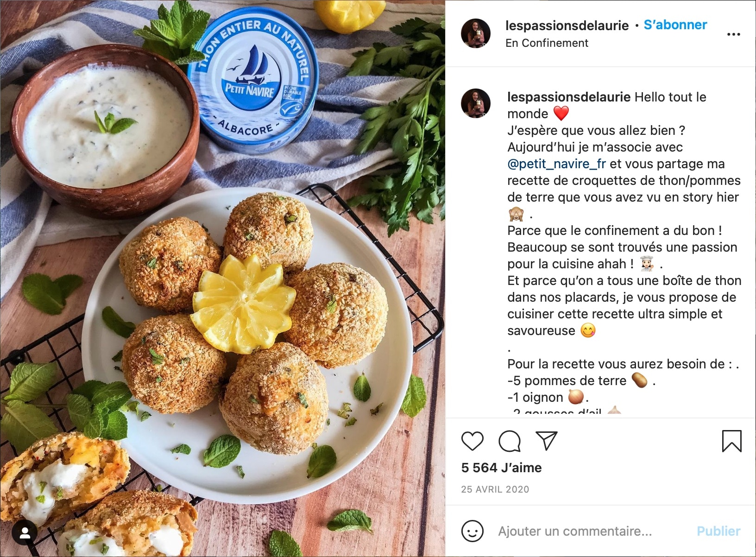Click the tagged people icon on photo

(25, 533)
